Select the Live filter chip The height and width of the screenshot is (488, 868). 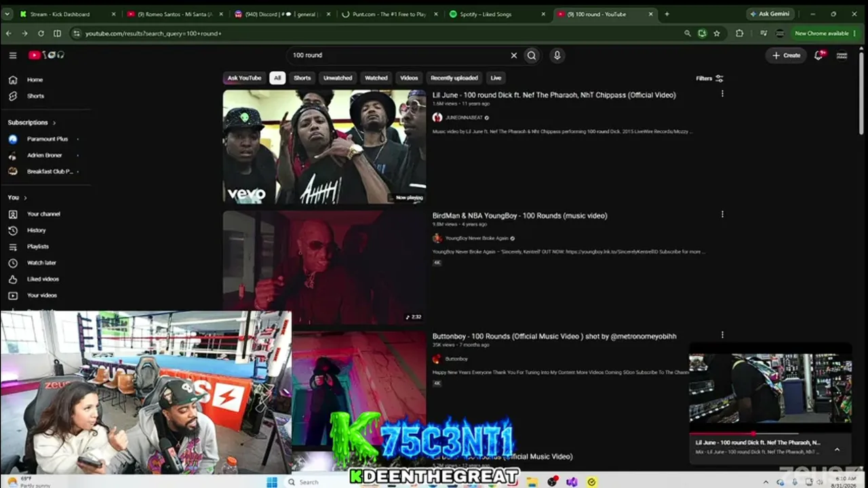(x=496, y=78)
